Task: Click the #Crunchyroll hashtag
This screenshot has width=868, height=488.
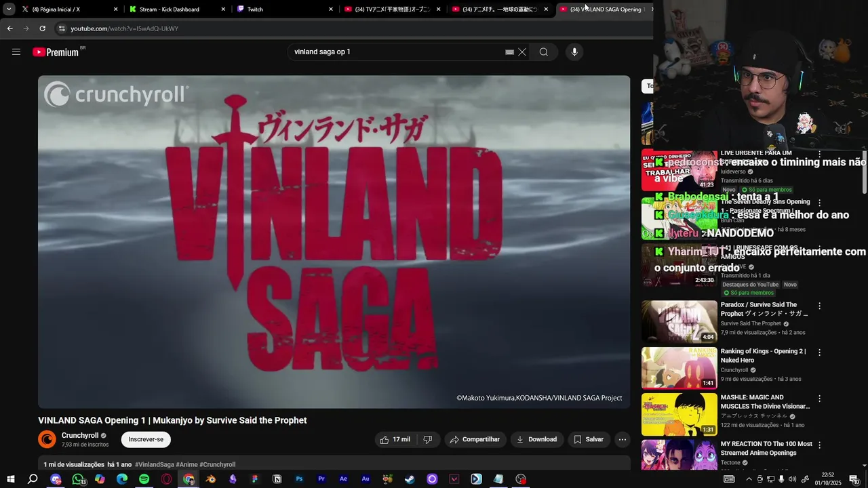Action: (218, 464)
